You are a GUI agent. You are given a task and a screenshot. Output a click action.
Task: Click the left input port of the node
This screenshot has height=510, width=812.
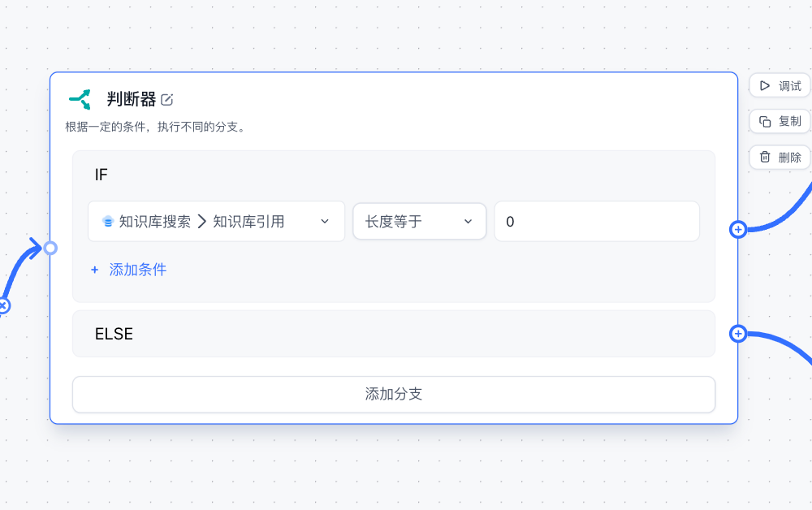(50, 249)
